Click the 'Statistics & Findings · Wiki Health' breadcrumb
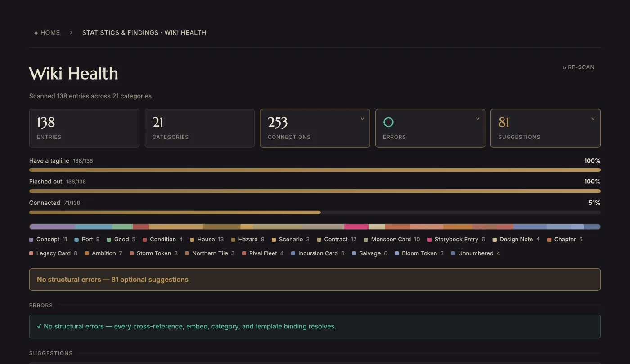The image size is (630, 364). click(x=144, y=32)
